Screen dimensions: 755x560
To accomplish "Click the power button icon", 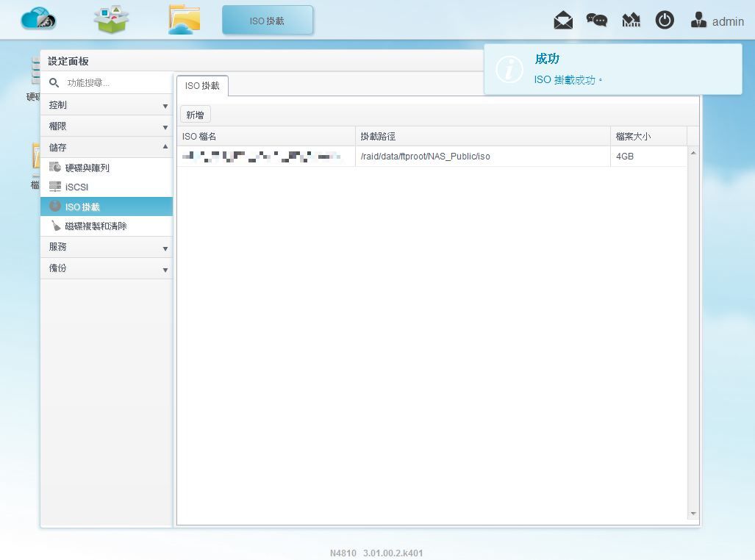I will (x=665, y=21).
